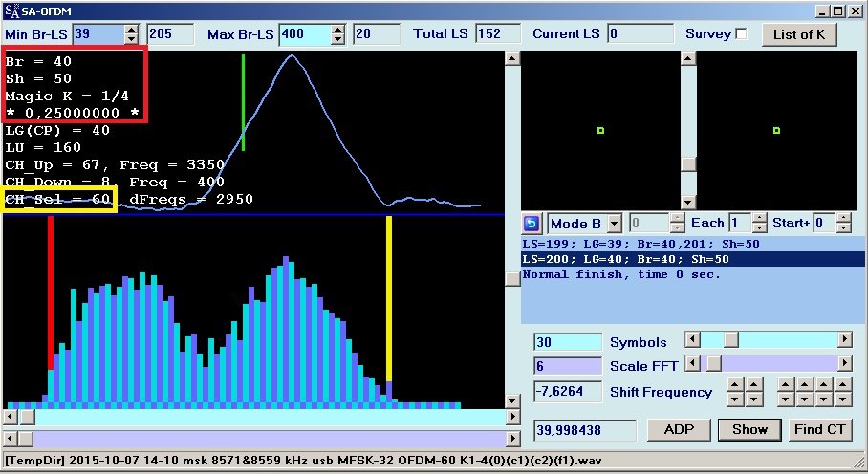868x474 pixels.
Task: Click the Shift Frequency field showing -7,6264
Action: (x=568, y=391)
